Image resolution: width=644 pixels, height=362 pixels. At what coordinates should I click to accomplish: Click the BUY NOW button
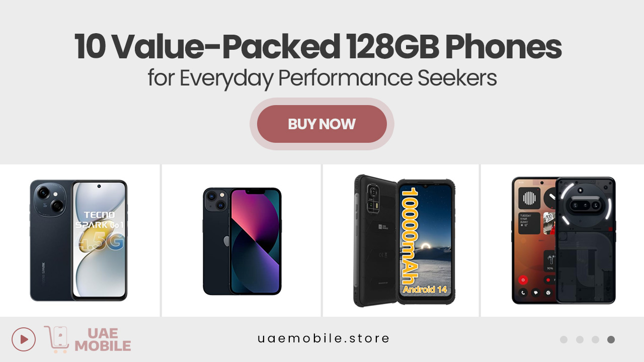pyautogui.click(x=322, y=124)
